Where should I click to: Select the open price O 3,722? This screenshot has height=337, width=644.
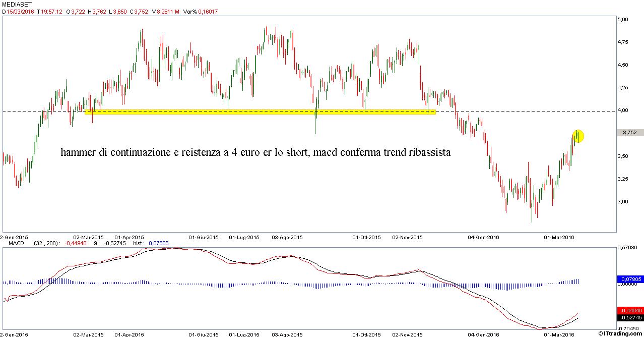tap(75, 11)
